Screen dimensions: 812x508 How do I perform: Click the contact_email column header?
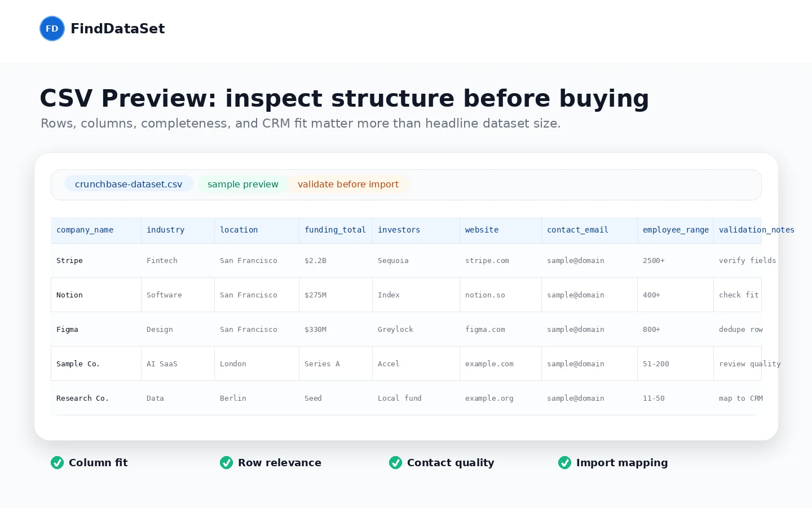pyautogui.click(x=589, y=230)
